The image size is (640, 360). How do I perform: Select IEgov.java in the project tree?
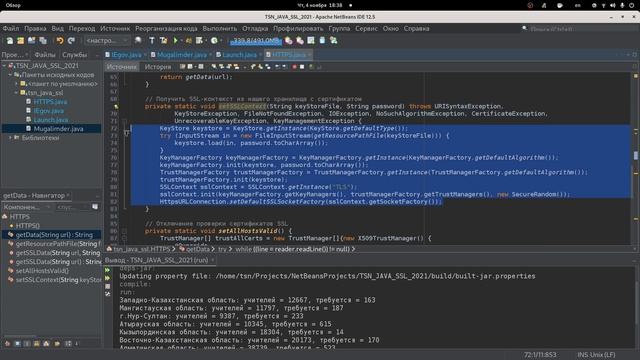(49, 111)
